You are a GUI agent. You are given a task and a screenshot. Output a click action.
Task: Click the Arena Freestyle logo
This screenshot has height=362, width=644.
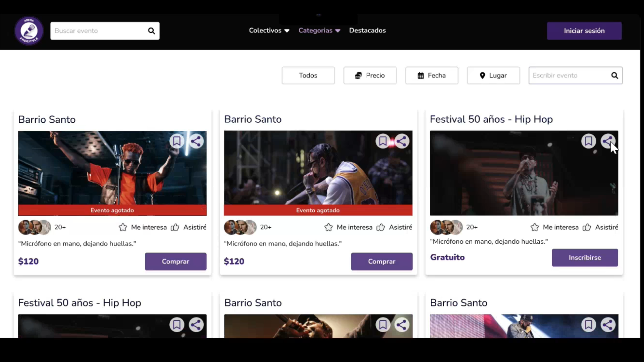29,31
